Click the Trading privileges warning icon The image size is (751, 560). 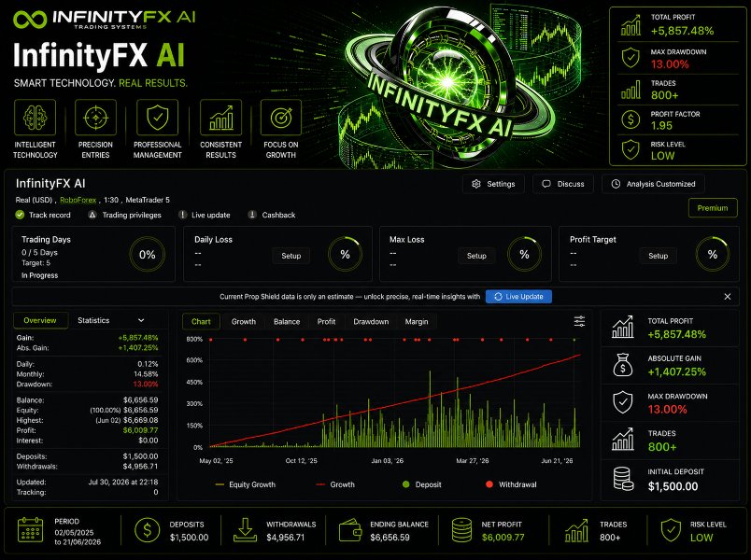(92, 215)
